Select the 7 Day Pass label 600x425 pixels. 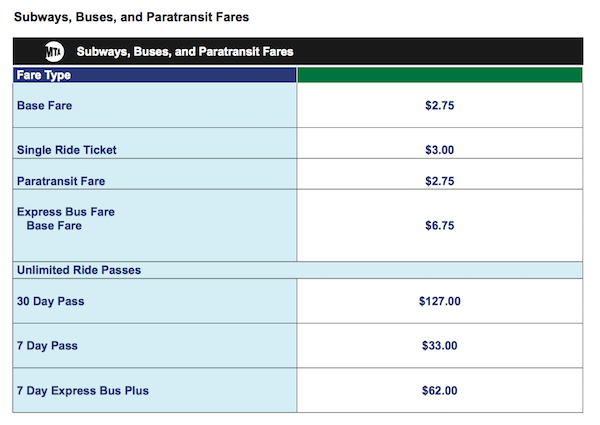[47, 346]
